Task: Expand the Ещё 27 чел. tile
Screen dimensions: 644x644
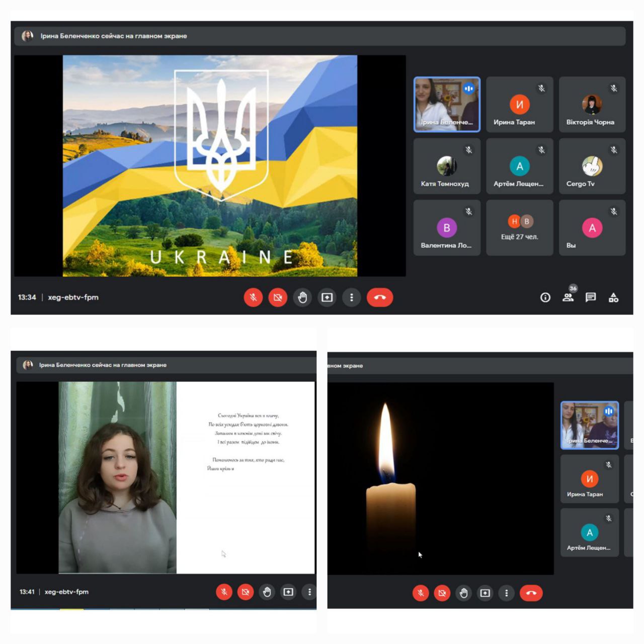Action: click(x=520, y=228)
